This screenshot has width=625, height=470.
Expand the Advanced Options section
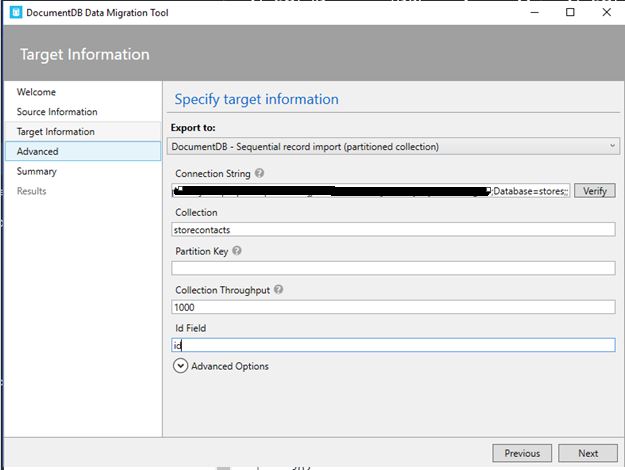(180, 366)
